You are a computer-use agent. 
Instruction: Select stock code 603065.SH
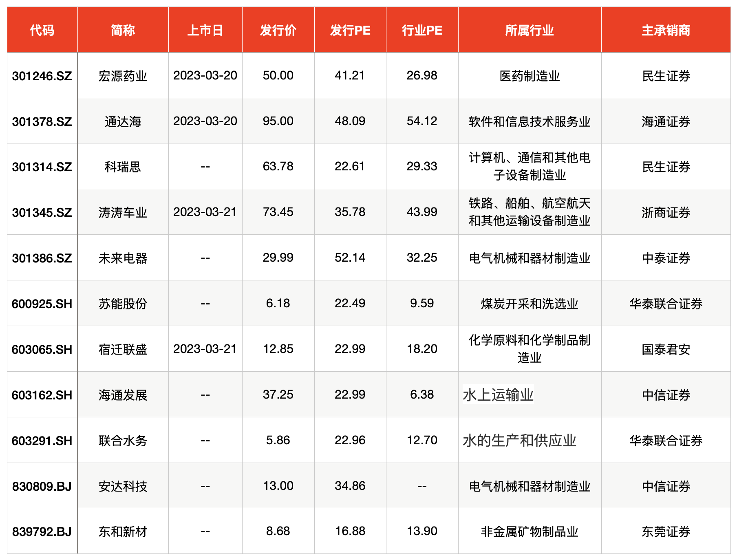[42, 349]
